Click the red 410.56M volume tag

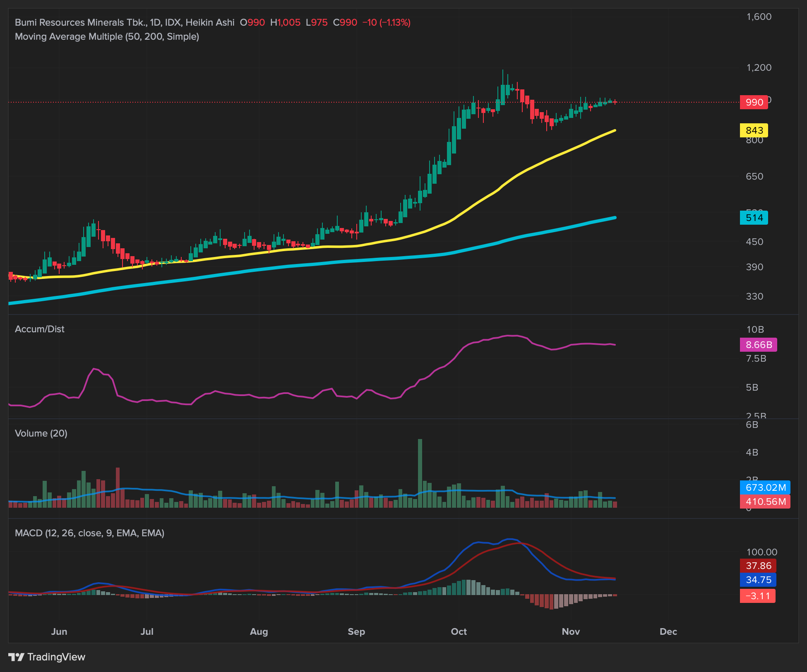coord(765,502)
